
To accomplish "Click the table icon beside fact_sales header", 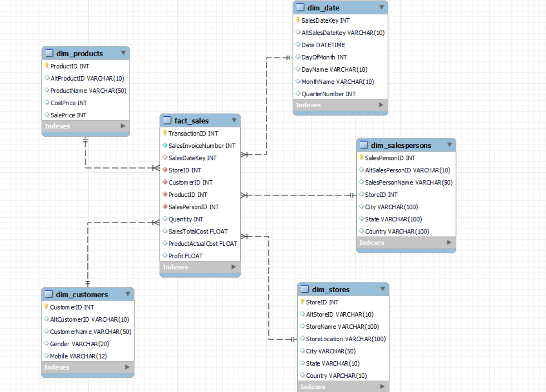I will point(167,120).
